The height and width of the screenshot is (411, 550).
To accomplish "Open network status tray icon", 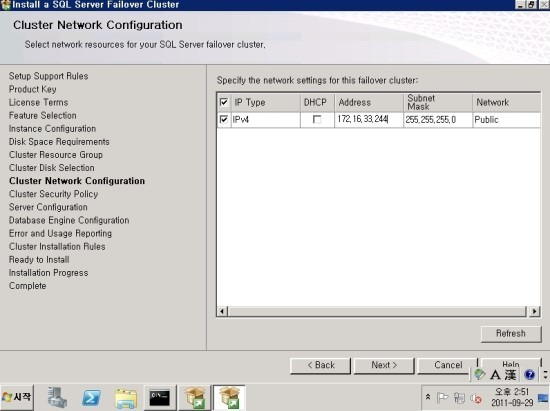I will pos(459,398).
